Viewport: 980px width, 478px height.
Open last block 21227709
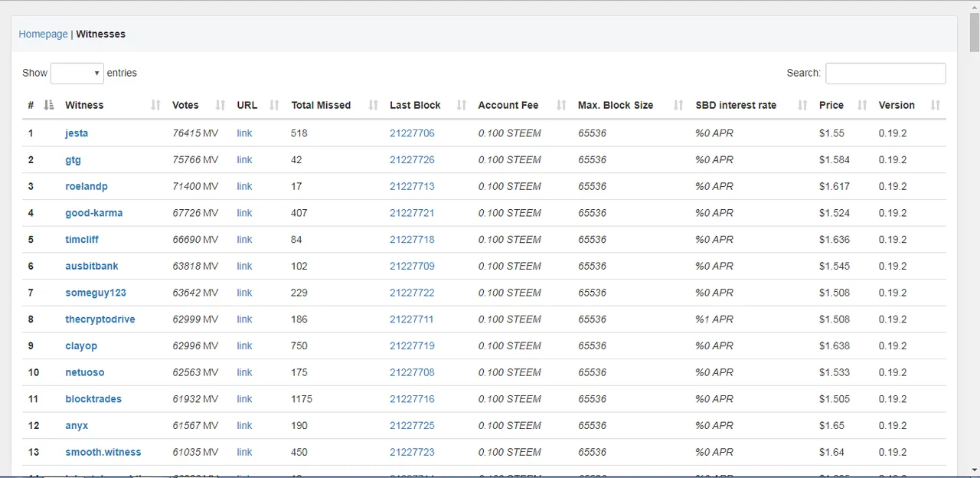412,266
